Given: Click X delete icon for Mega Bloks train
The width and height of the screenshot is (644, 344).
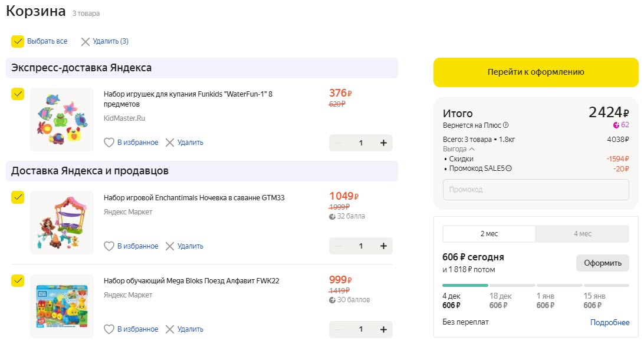Looking at the screenshot, I should pos(170,329).
